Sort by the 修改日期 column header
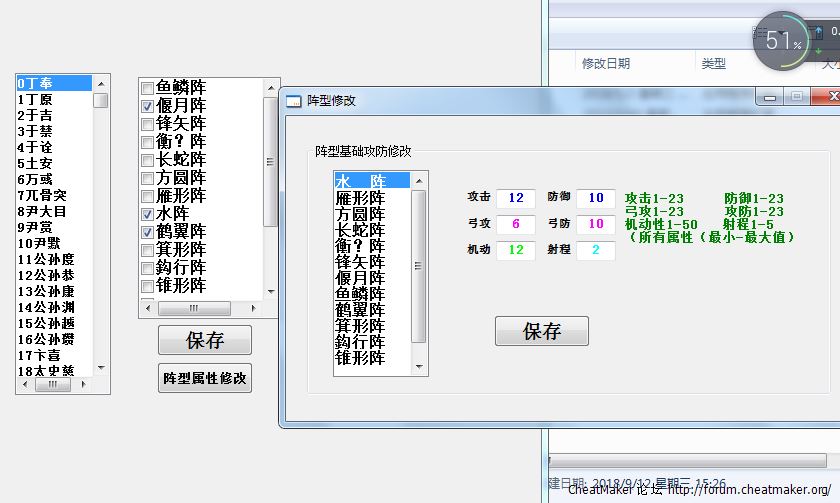Image resolution: width=840 pixels, height=503 pixels. [x=606, y=64]
